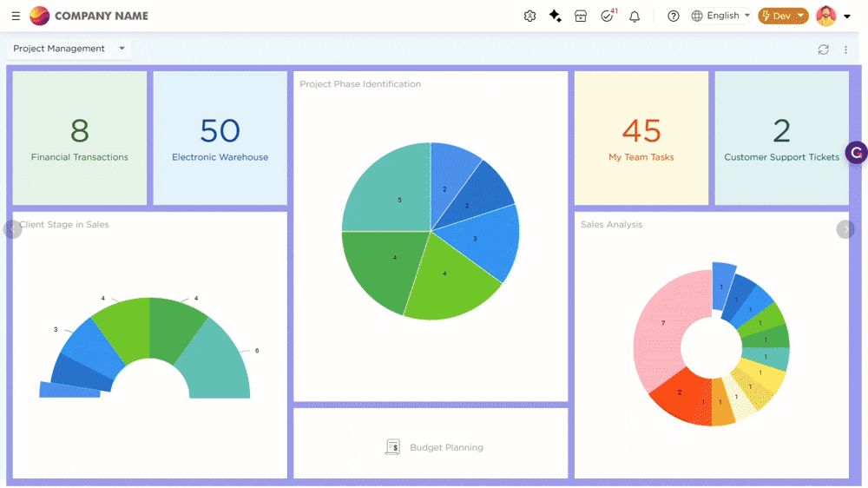Expand the user account arrow
Screen dimensions: 868x488
click(847, 16)
